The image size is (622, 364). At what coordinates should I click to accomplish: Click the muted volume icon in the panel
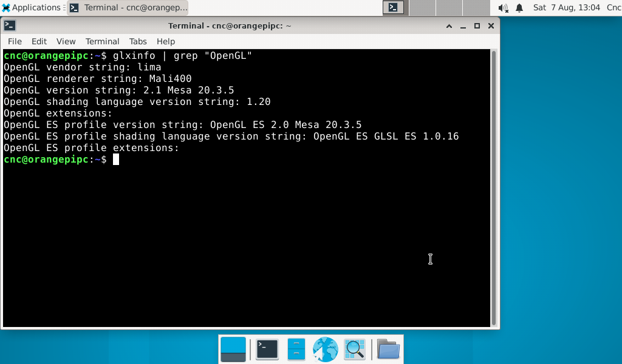coord(503,7)
